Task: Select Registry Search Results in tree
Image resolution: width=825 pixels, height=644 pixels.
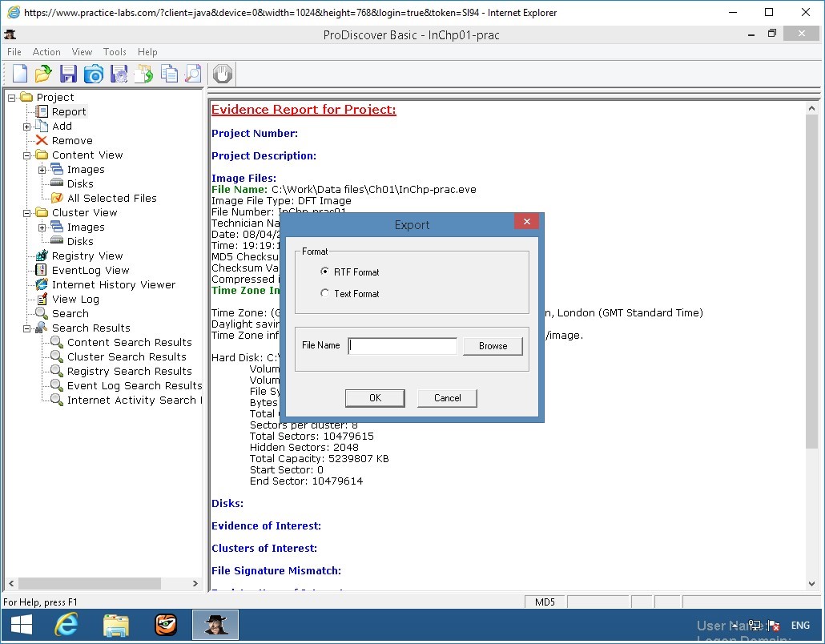Action: pos(130,371)
